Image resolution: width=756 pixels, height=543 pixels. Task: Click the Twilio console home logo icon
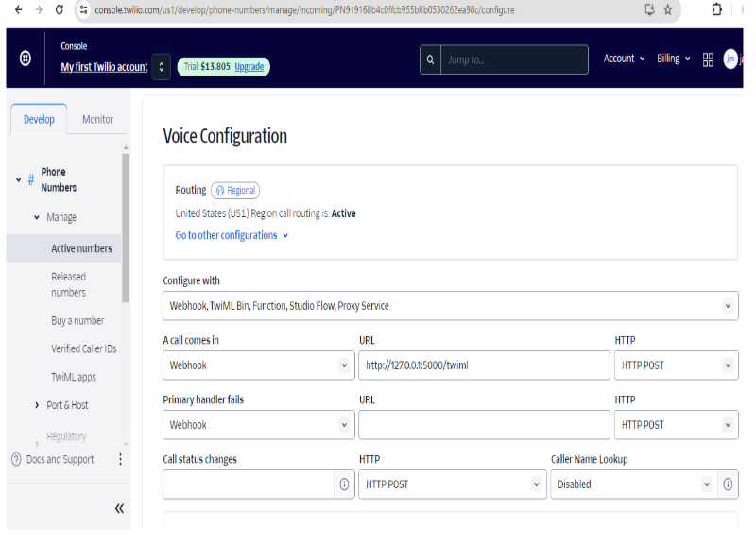[x=25, y=59]
